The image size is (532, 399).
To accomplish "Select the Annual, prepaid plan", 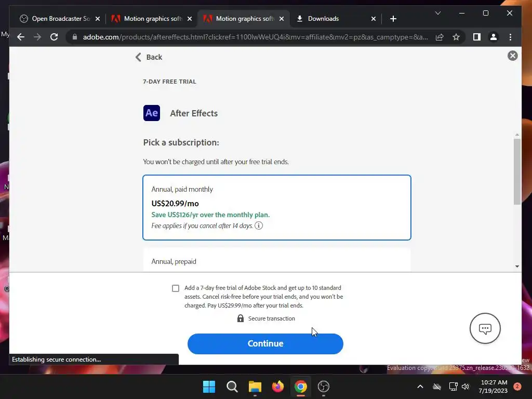I will (277, 260).
